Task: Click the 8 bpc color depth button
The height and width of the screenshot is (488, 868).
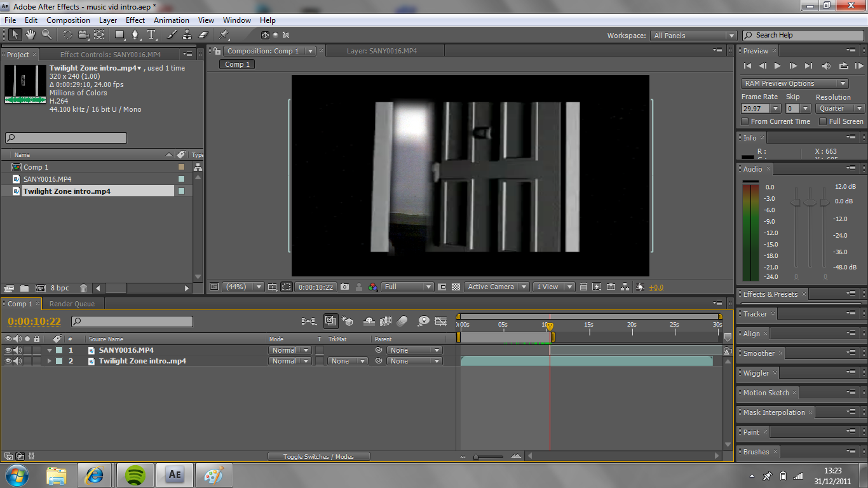Action: pos(60,288)
